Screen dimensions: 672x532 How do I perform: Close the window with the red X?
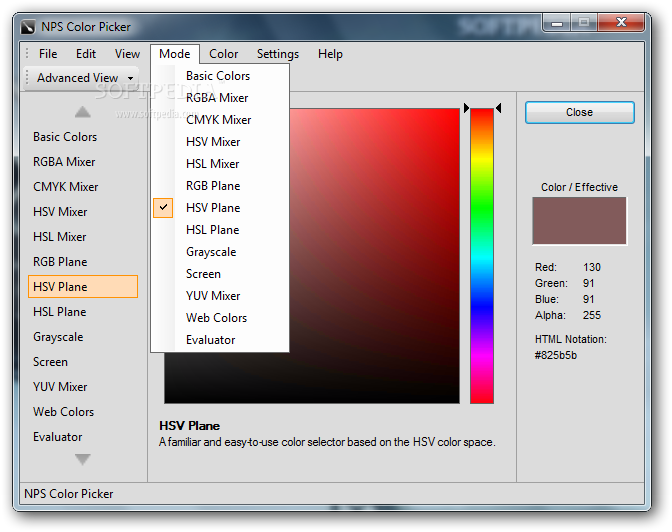click(621, 22)
